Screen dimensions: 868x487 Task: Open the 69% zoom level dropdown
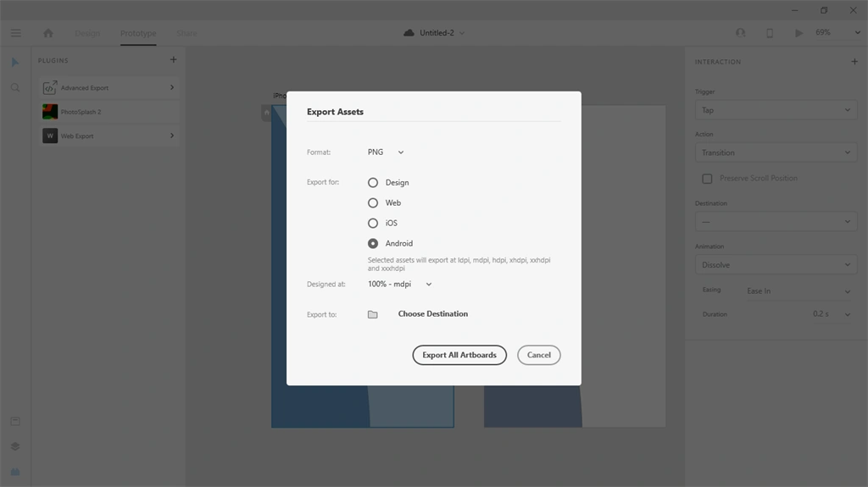tap(837, 33)
